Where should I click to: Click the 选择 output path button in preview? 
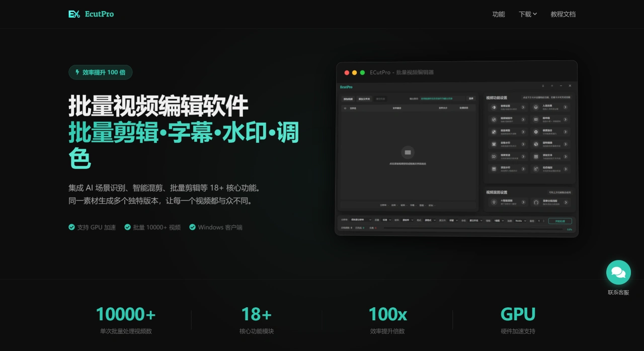click(x=471, y=99)
